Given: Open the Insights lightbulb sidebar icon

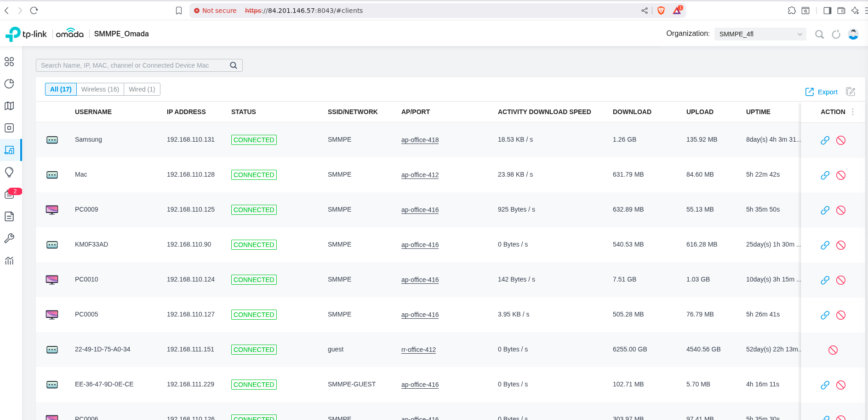Looking at the screenshot, I should tap(9, 172).
